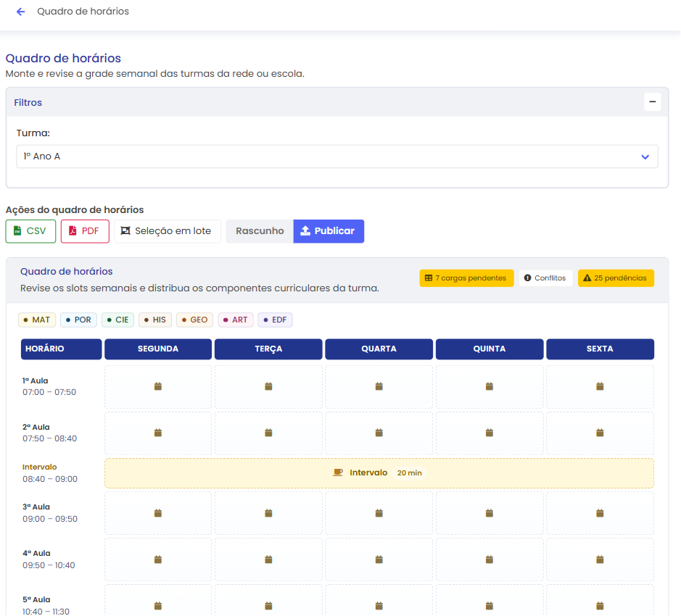Select the EDF subject chip
The height and width of the screenshot is (616, 681).
pos(276,320)
